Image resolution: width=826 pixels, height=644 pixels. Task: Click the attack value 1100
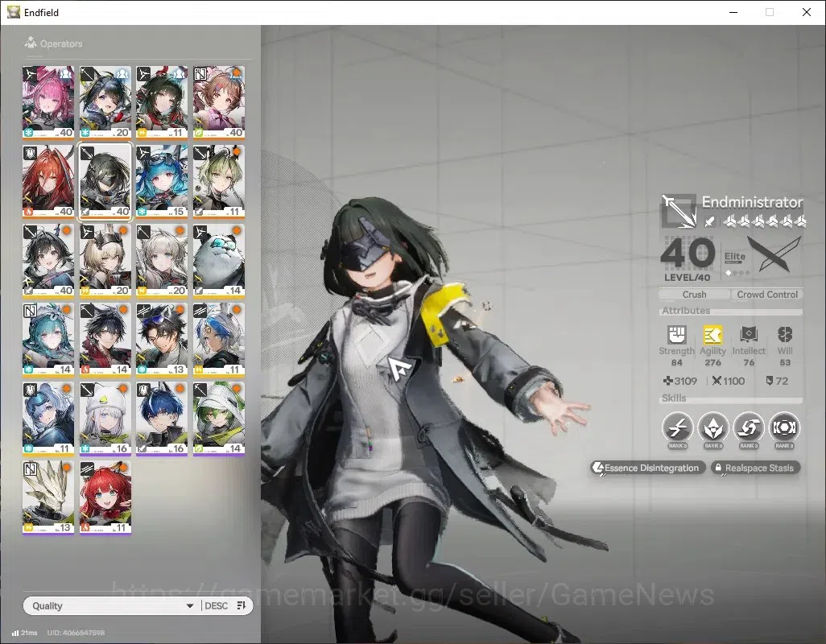click(x=729, y=381)
